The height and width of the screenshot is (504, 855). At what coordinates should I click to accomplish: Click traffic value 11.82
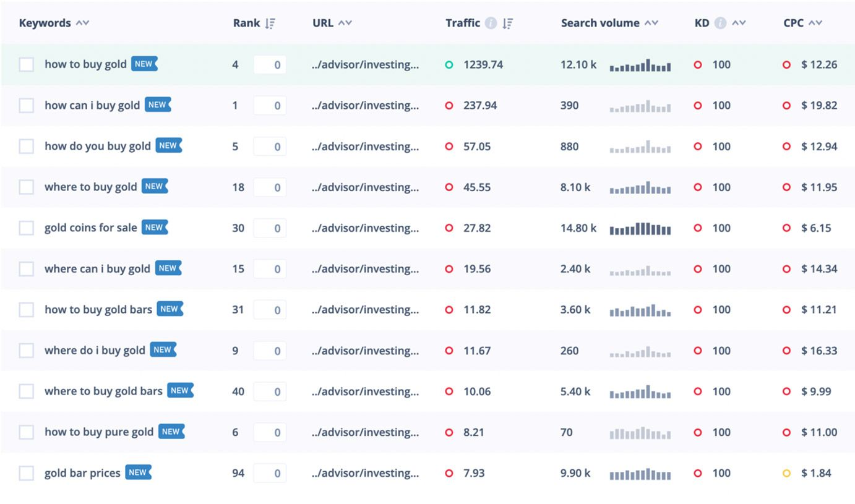pos(477,309)
